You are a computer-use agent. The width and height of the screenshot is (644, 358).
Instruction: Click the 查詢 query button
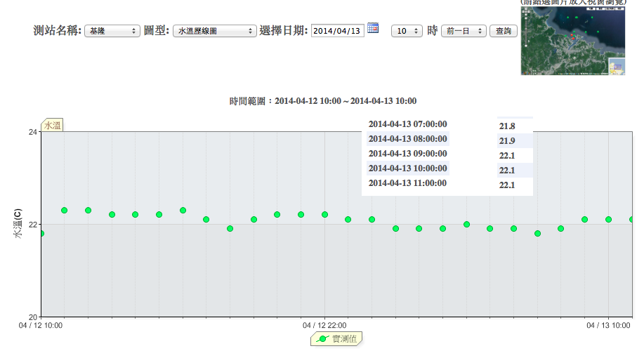pos(503,31)
